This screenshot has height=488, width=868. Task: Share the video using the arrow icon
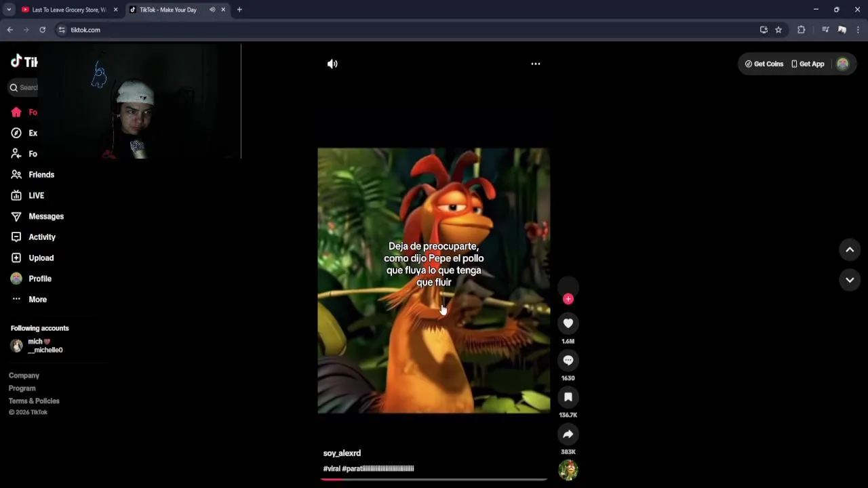pyautogui.click(x=568, y=434)
